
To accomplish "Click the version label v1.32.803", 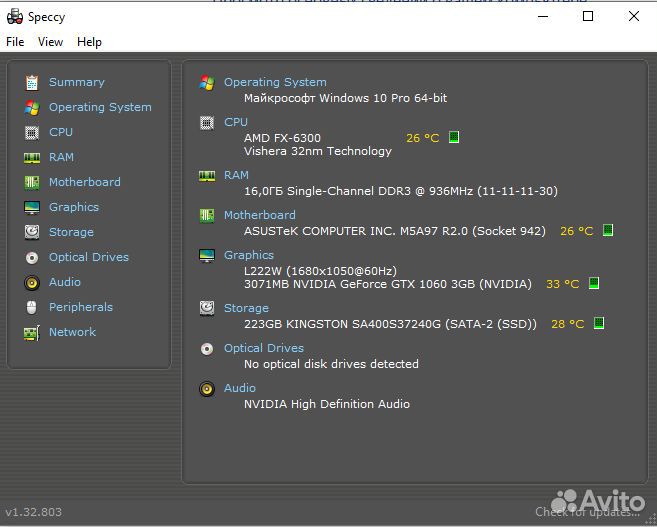I will (x=34, y=512).
